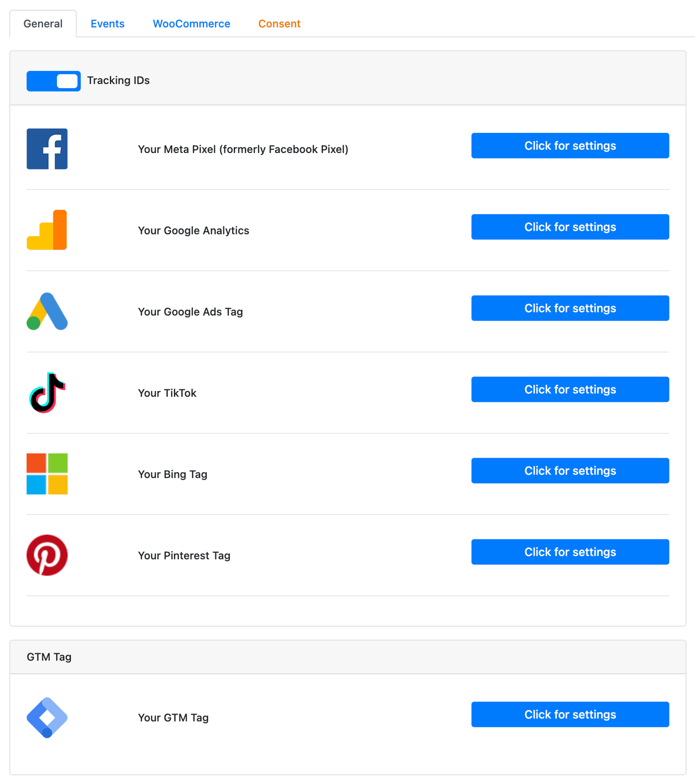This screenshot has height=784, width=695.
Task: Click the Bing Microsoft squares icon
Action: pos(47,474)
